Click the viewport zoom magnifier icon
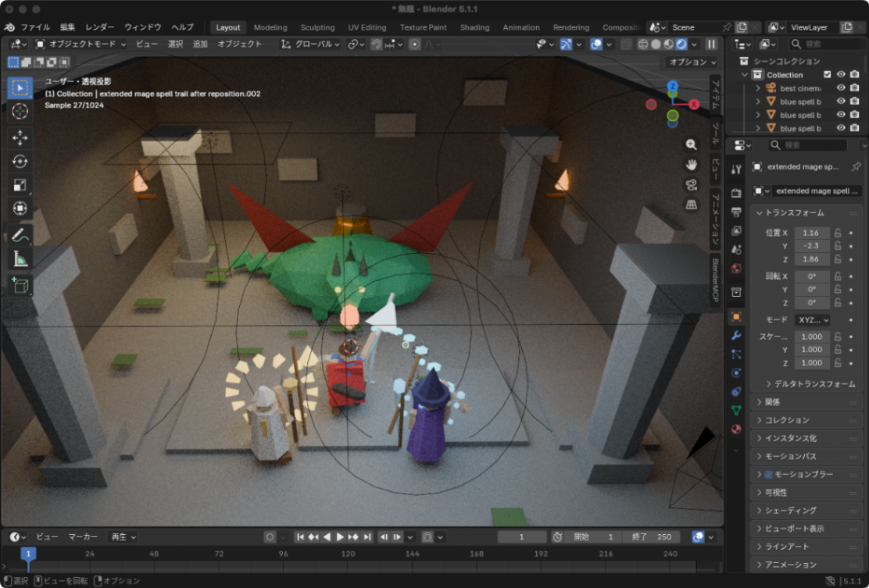869x588 pixels. [x=691, y=144]
